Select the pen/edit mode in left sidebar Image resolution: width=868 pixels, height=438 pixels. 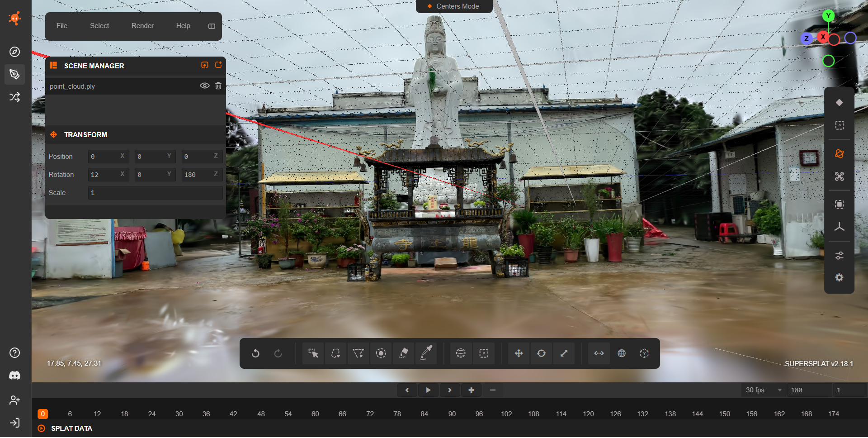click(15, 74)
